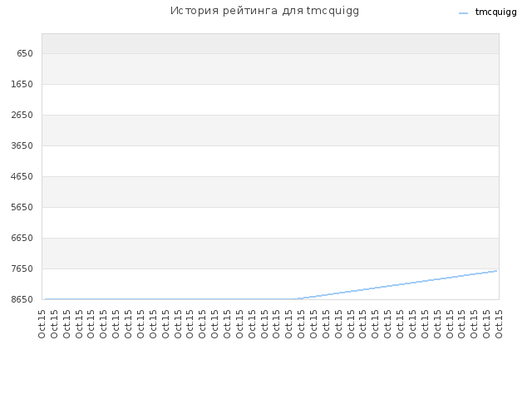Click the chart title text
Image resolution: width=532 pixels, height=399 pixels.
pyautogui.click(x=264, y=11)
